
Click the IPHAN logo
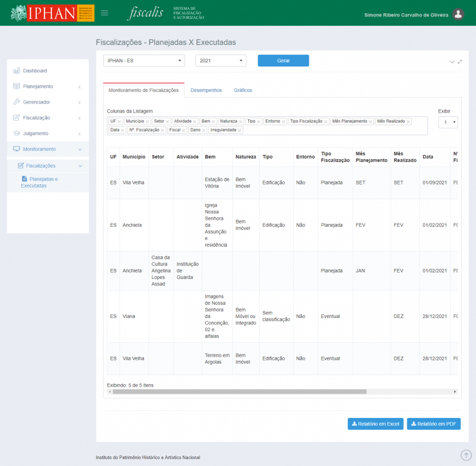pyautogui.click(x=52, y=13)
